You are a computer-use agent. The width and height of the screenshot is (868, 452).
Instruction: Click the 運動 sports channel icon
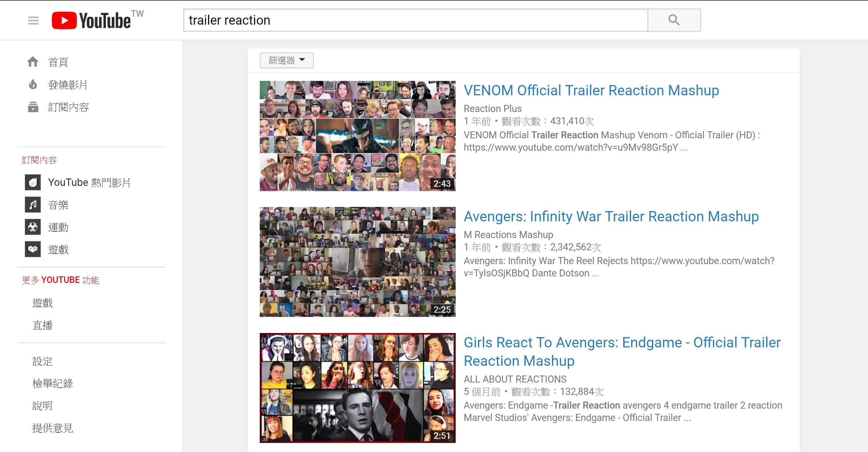(33, 227)
